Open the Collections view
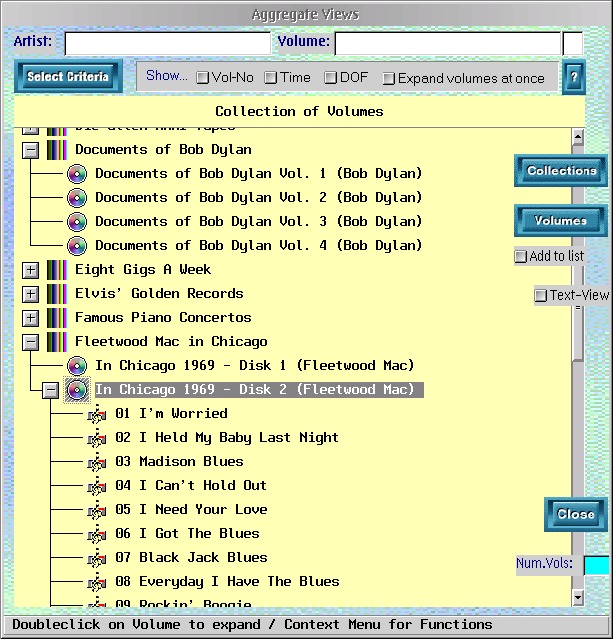This screenshot has height=639, width=613. [x=561, y=170]
